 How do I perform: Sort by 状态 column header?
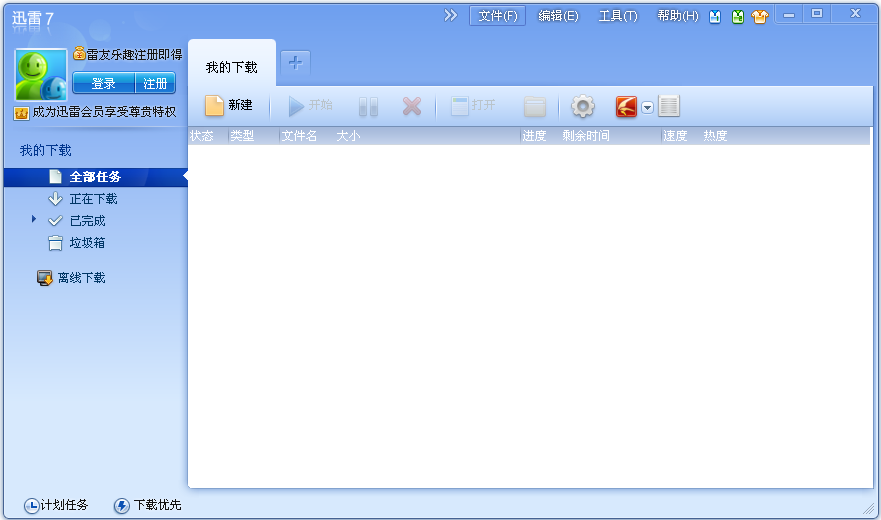coord(201,135)
